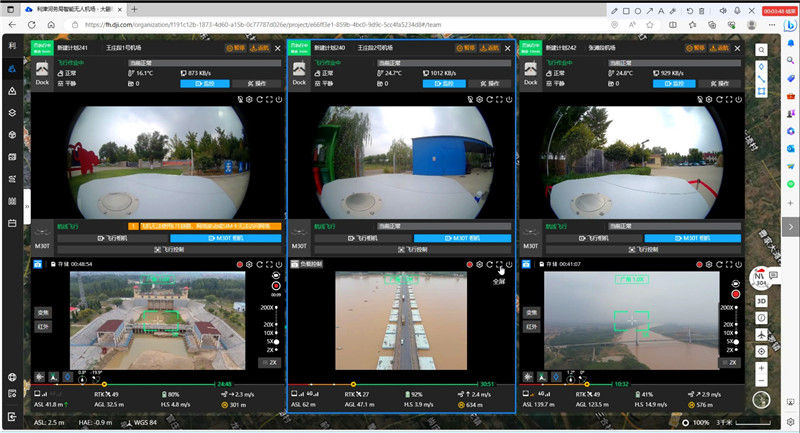This screenshot has width=800, height=433.
Task: Fullscreen the dock video in plan 241 panel
Action: coord(269,99)
